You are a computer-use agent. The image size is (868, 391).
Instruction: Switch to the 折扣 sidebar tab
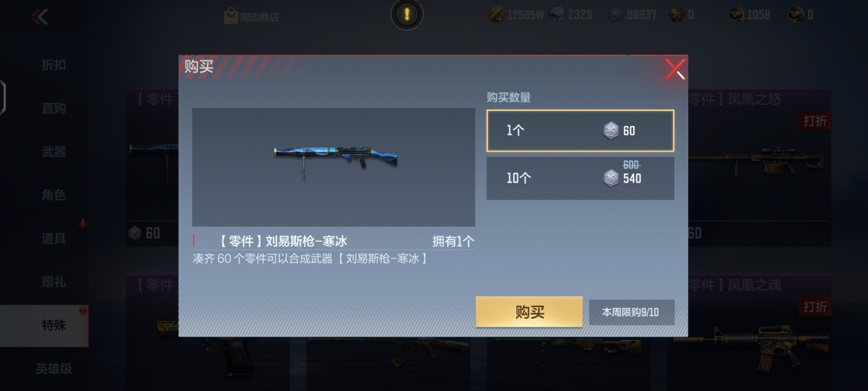point(54,65)
